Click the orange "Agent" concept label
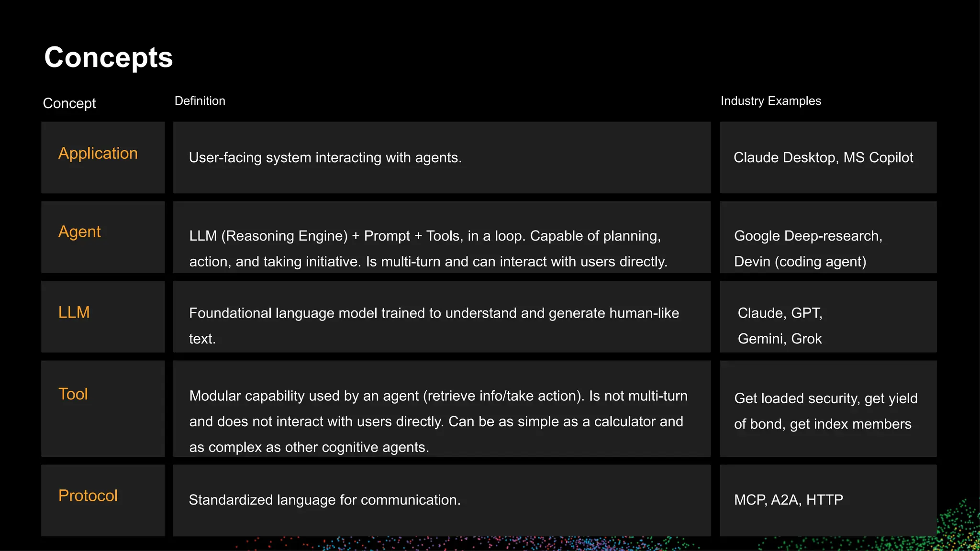 point(79,231)
